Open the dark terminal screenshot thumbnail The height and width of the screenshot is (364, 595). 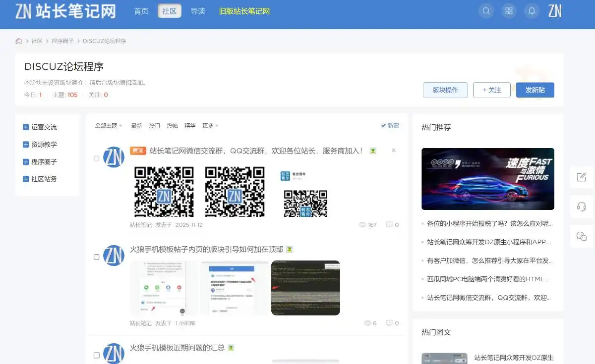click(x=305, y=288)
